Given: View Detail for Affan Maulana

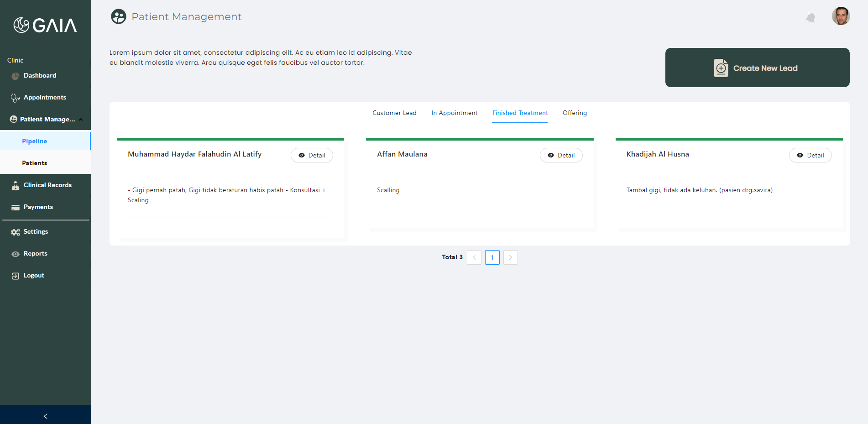Looking at the screenshot, I should tap(561, 155).
